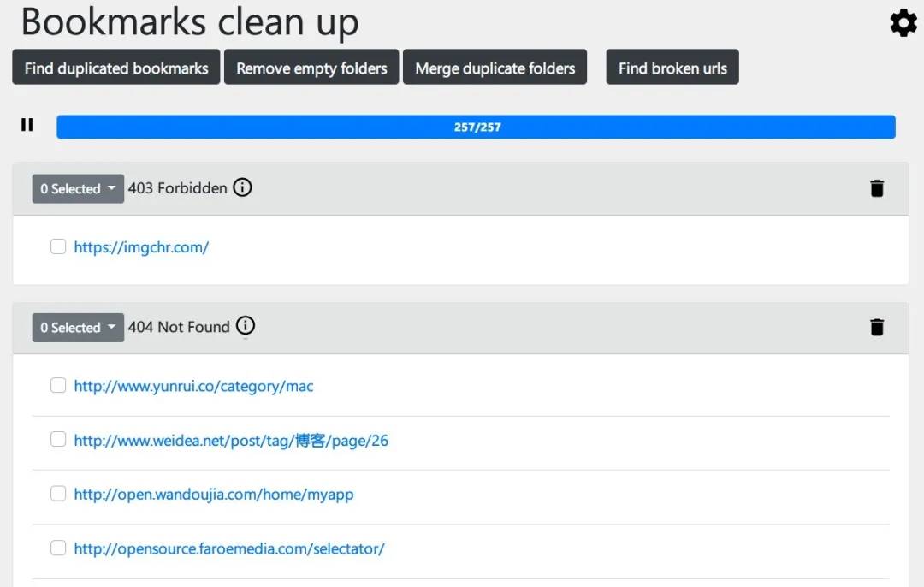The height and width of the screenshot is (587, 924).
Task: Open the https://imgchr.com/ link
Action: [141, 247]
